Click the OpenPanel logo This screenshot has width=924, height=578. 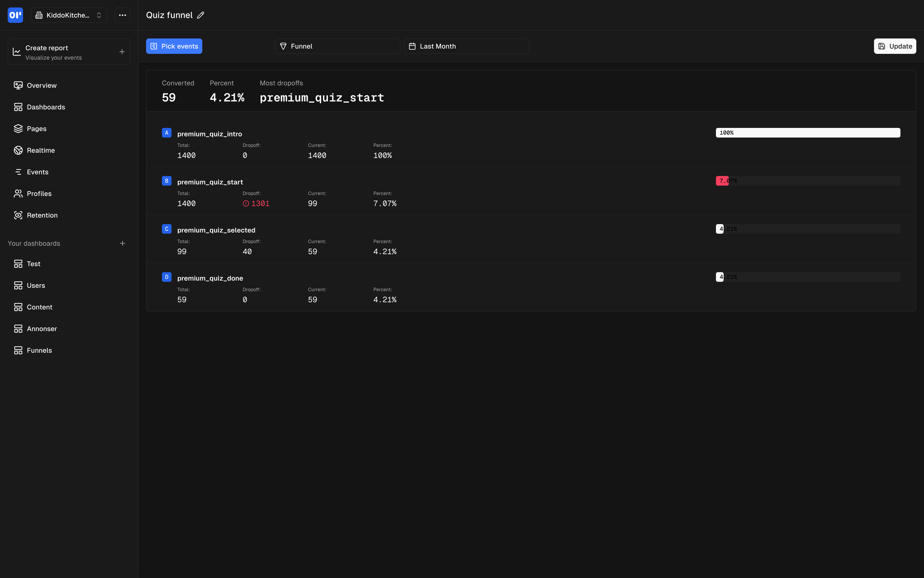pyautogui.click(x=15, y=15)
